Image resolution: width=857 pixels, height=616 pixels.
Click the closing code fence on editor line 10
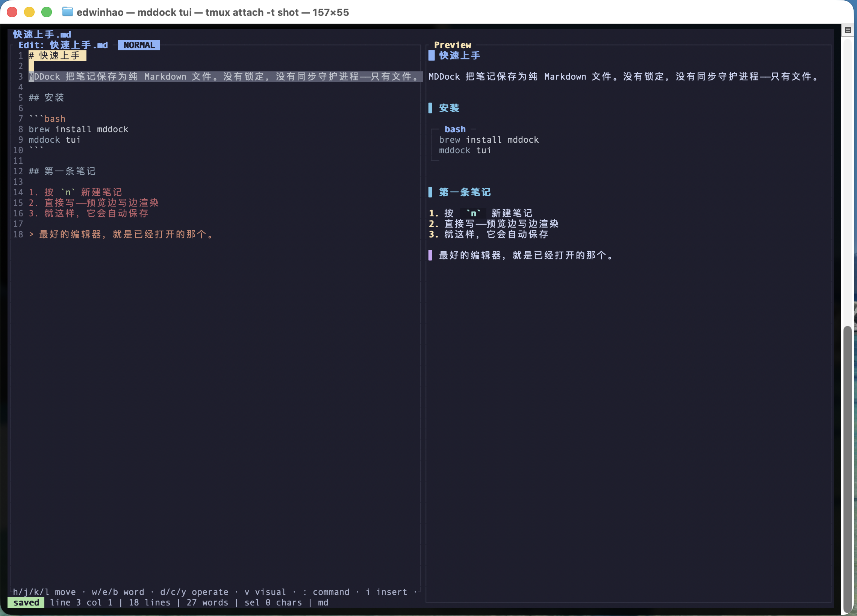pos(36,150)
